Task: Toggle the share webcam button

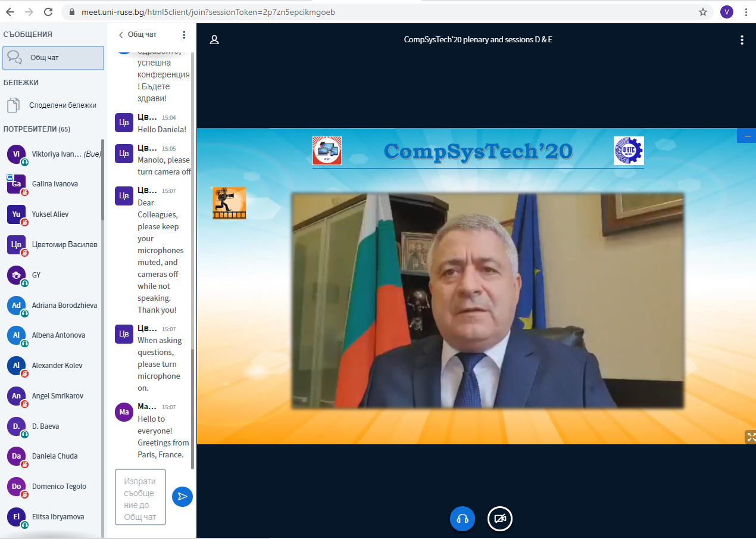Action: (x=500, y=519)
